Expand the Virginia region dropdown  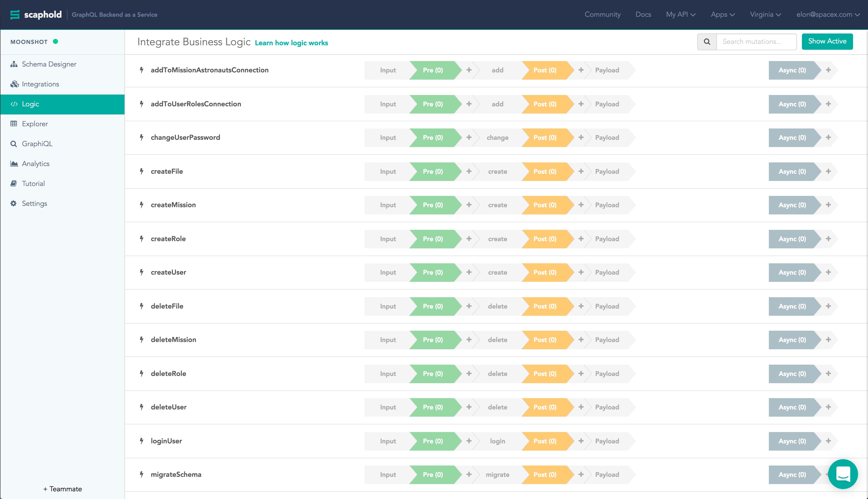[x=765, y=14]
